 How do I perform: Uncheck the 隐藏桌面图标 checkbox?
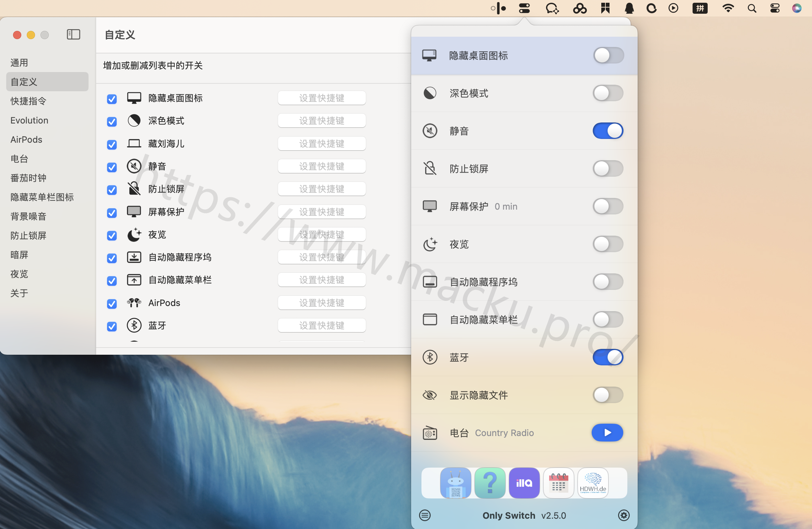[112, 99]
